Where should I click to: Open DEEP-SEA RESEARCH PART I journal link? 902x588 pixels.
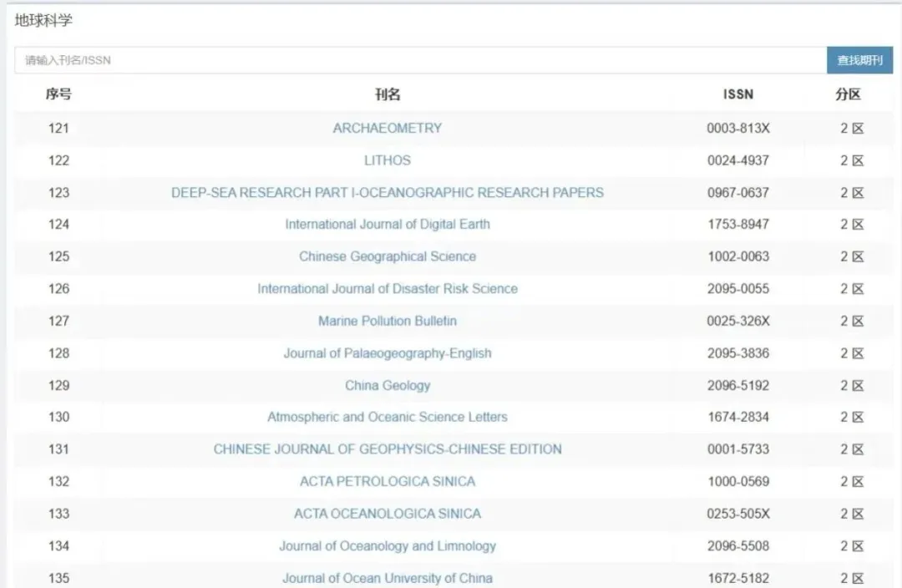[x=388, y=193]
